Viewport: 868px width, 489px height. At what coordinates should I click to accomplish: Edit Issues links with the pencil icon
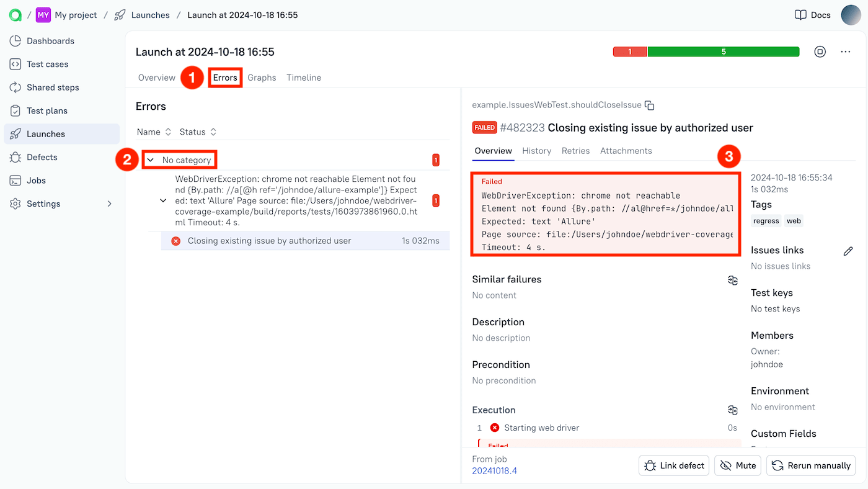tap(848, 251)
